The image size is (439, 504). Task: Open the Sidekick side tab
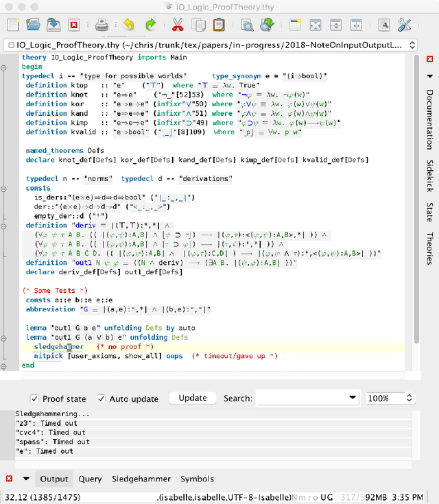coord(429,176)
